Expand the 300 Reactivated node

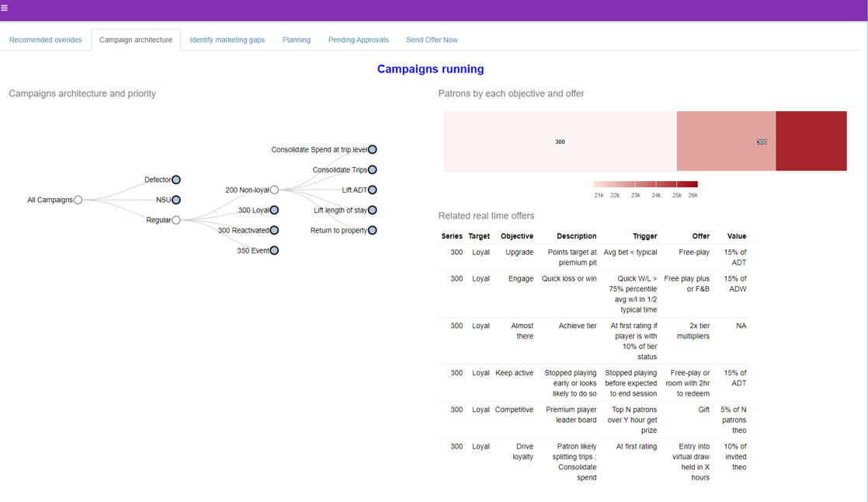coord(274,231)
